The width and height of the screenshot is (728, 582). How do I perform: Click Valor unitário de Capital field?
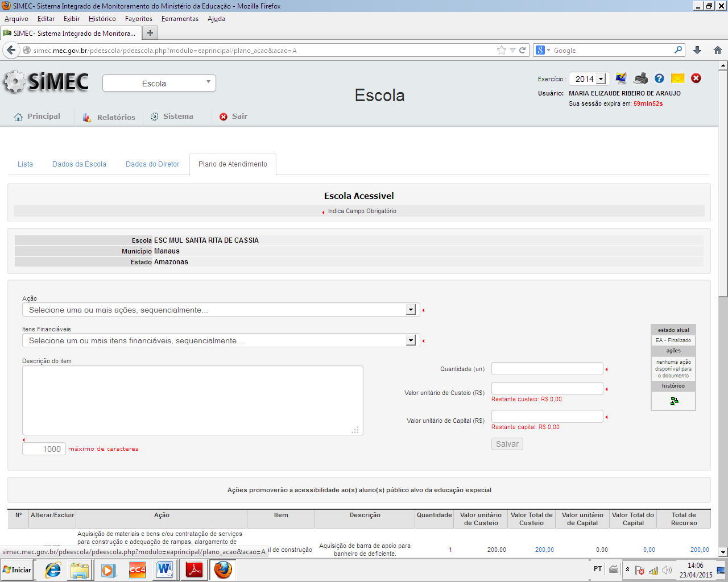[547, 416]
